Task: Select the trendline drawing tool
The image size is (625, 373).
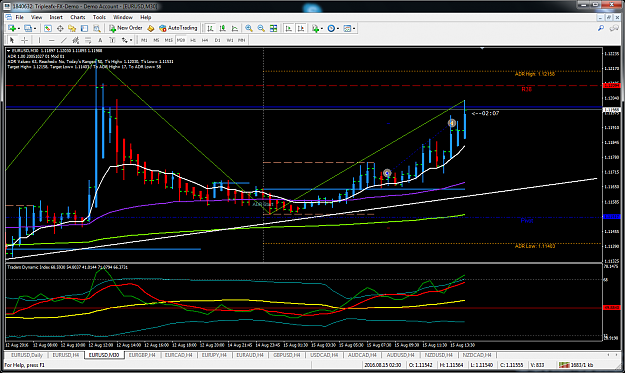Action: pos(63,40)
